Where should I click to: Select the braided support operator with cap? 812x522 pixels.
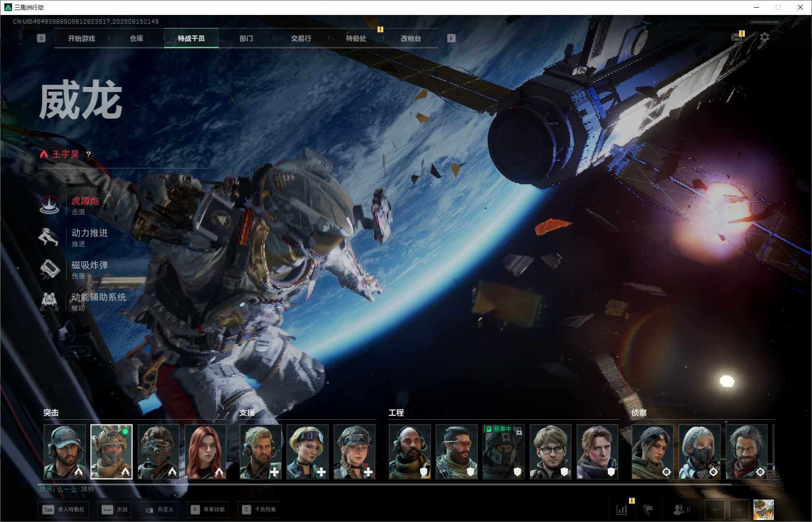(354, 452)
